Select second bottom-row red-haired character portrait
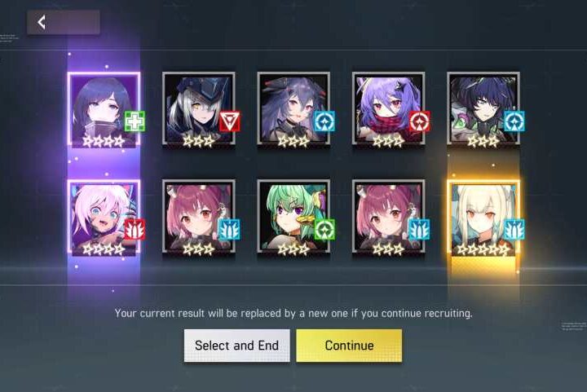The image size is (587, 392). [x=199, y=217]
